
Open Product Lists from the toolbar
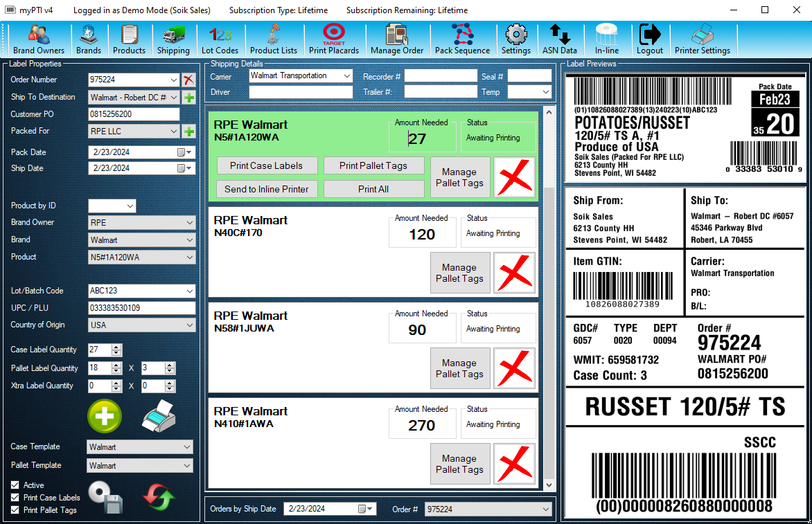(274, 39)
